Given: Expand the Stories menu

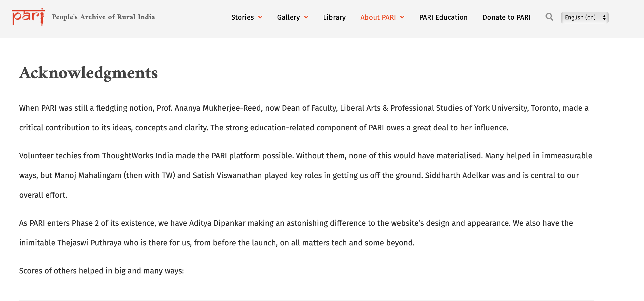Looking at the screenshot, I should point(242,17).
